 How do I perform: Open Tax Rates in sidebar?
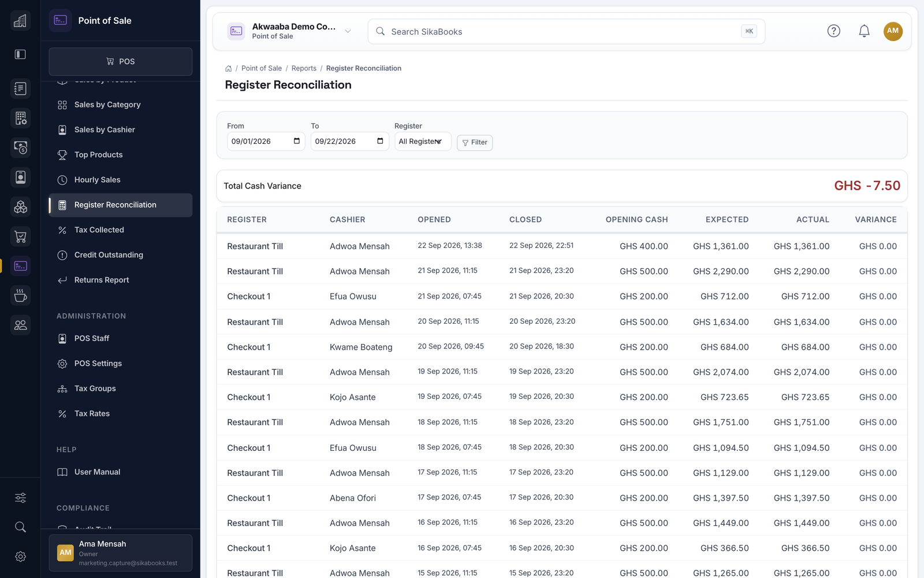[120, 414]
